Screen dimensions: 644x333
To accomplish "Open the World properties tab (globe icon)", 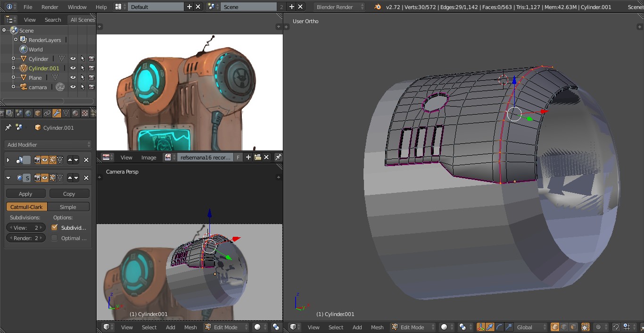I will (28, 113).
